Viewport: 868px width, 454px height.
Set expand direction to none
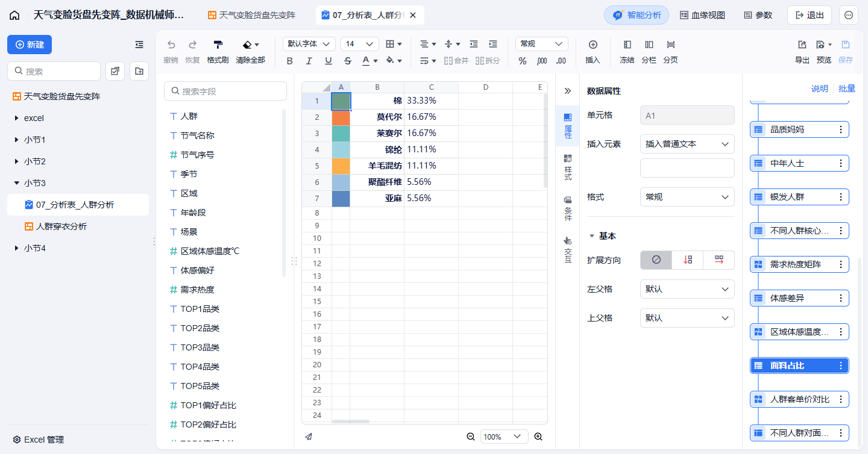[656, 260]
